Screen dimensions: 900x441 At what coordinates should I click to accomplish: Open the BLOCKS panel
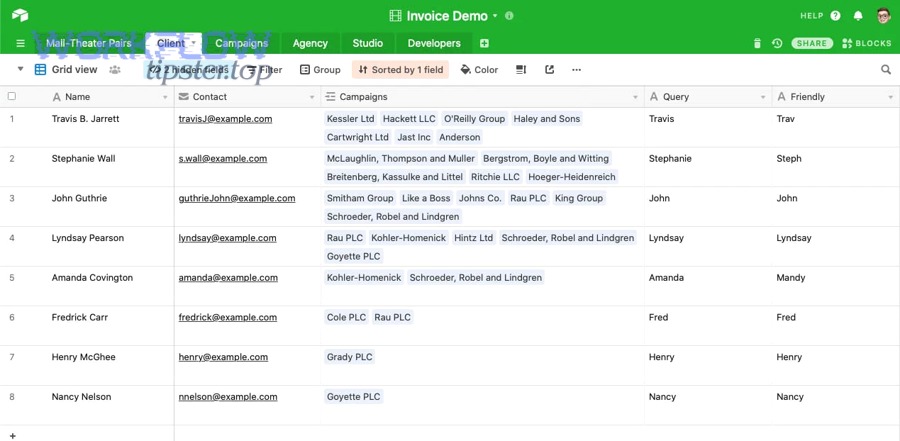click(867, 43)
